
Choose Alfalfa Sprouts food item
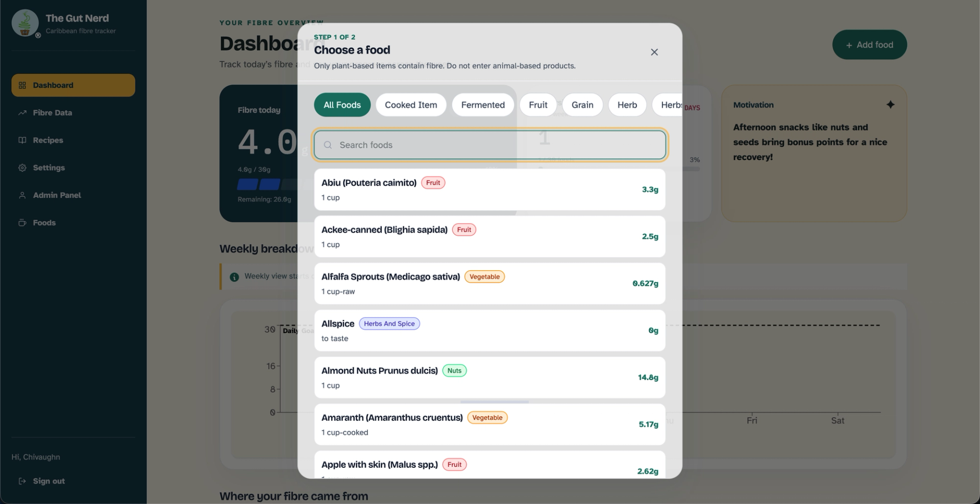490,284
